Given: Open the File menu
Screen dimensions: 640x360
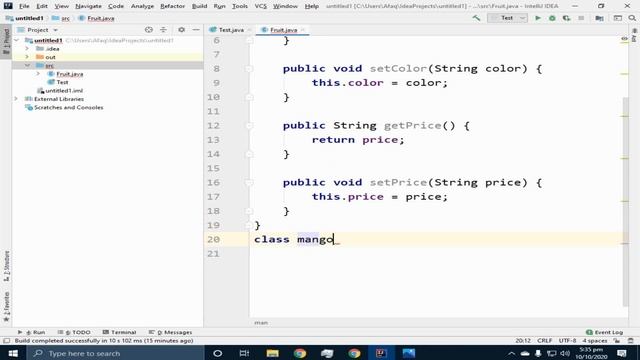Looking at the screenshot, I should point(24,6).
